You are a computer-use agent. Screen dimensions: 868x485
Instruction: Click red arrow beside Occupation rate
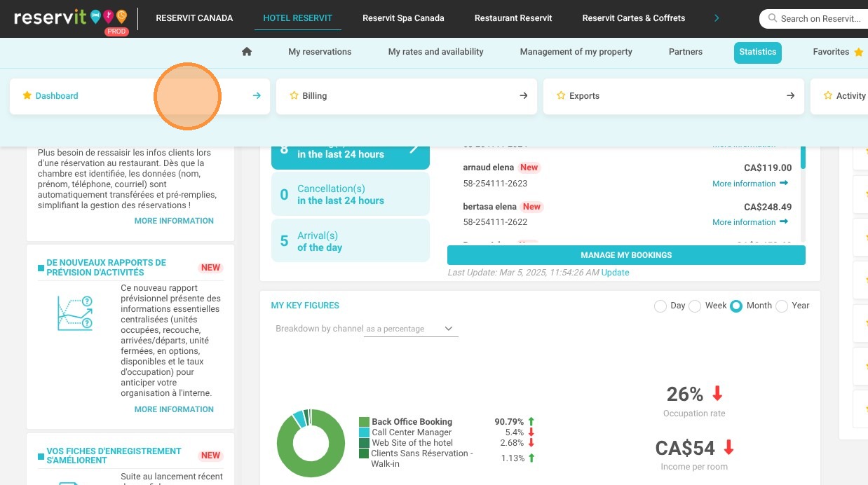[x=717, y=393]
